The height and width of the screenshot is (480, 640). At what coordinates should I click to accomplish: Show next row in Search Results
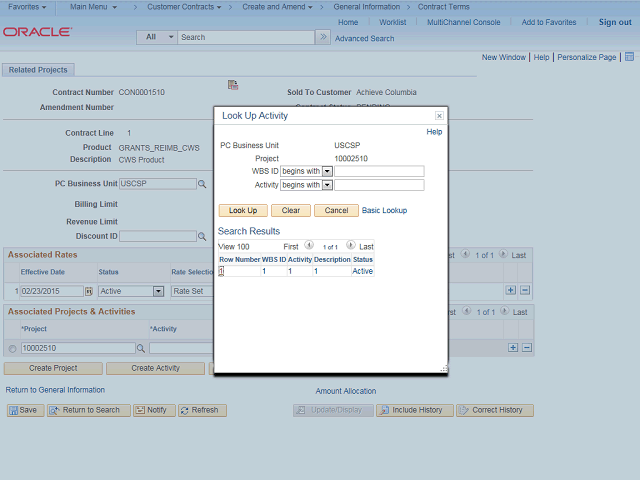pyautogui.click(x=351, y=245)
